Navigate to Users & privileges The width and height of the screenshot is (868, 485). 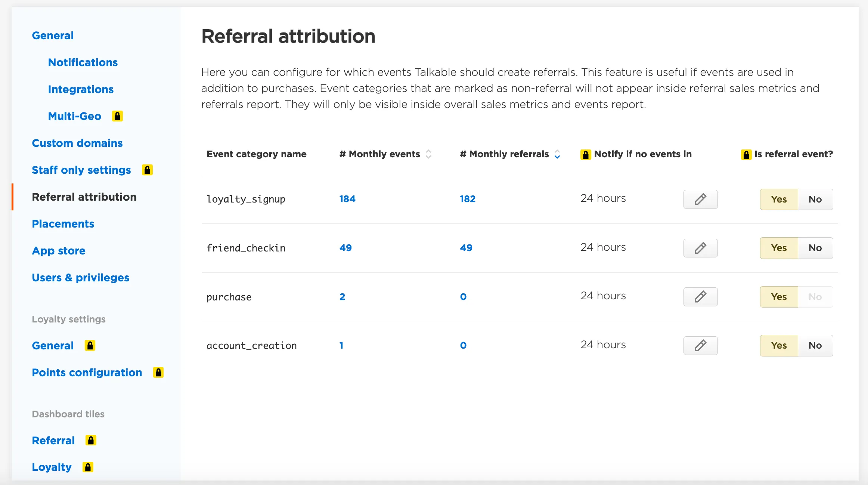coord(81,278)
